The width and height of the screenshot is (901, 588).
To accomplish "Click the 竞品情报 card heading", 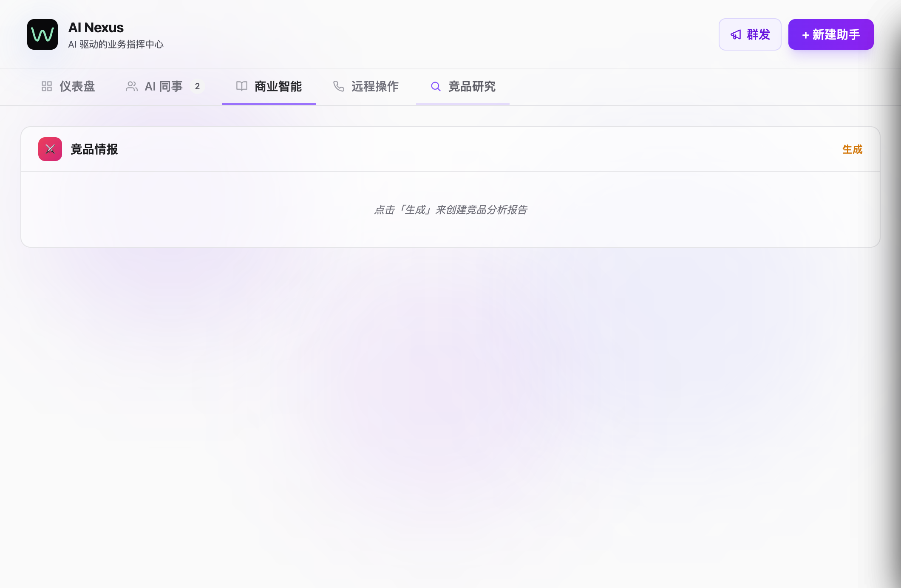I will coord(94,150).
